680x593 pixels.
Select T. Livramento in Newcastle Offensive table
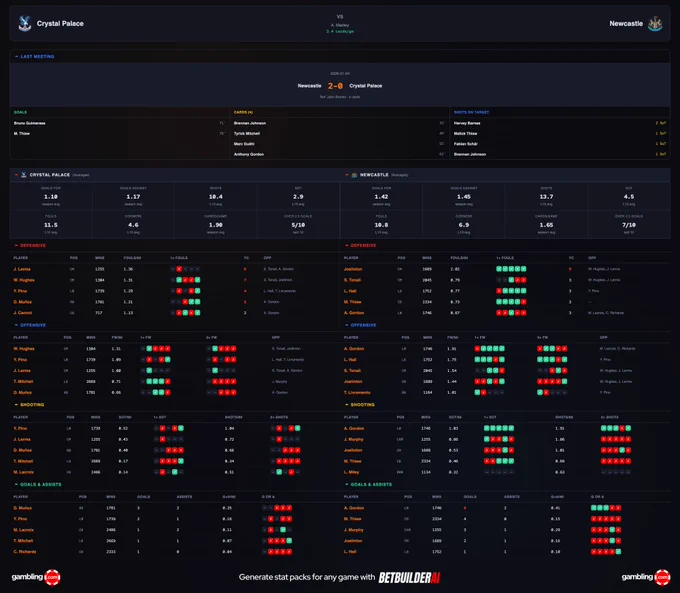(357, 393)
